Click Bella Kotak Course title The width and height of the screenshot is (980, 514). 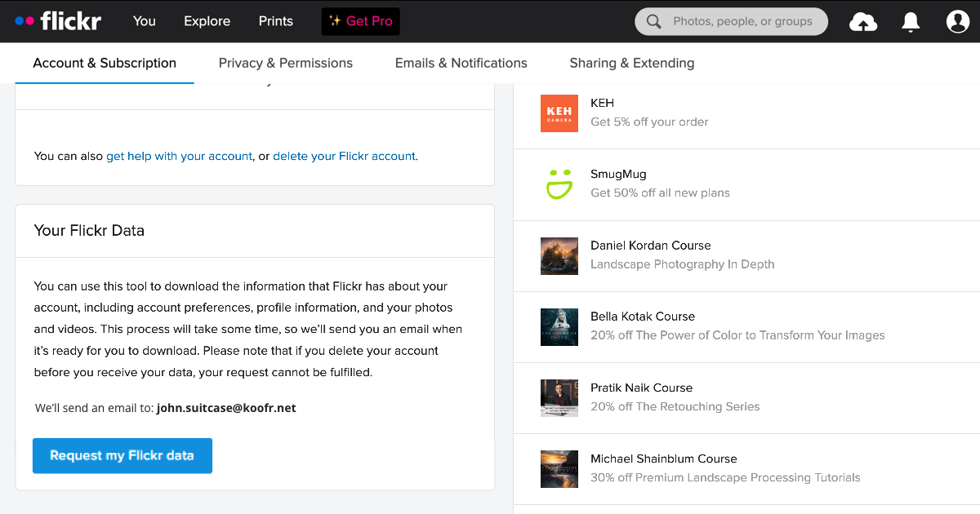[643, 316]
